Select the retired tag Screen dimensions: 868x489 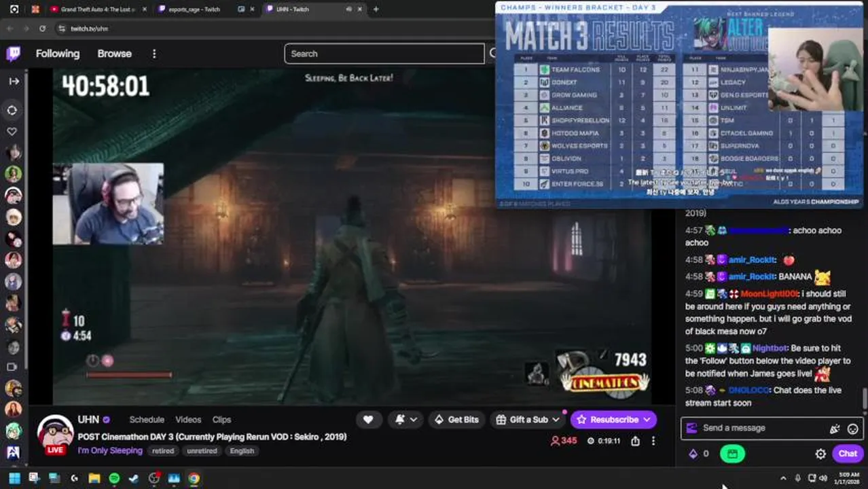163,451
